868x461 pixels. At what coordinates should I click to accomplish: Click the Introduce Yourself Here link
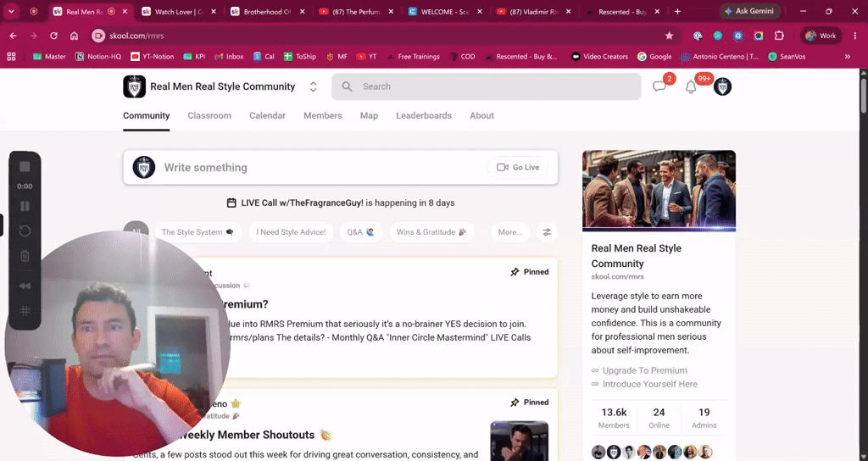coord(649,384)
